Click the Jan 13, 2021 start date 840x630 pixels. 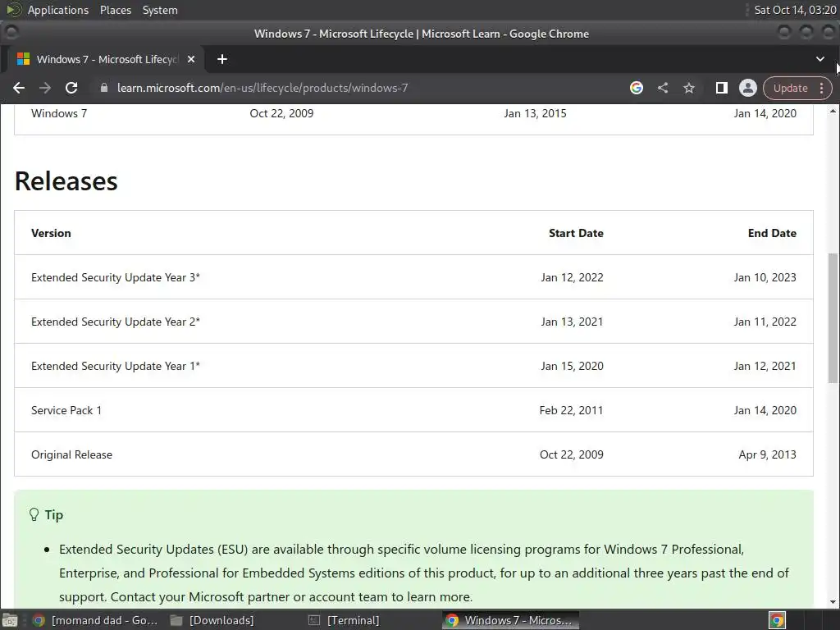[572, 322]
